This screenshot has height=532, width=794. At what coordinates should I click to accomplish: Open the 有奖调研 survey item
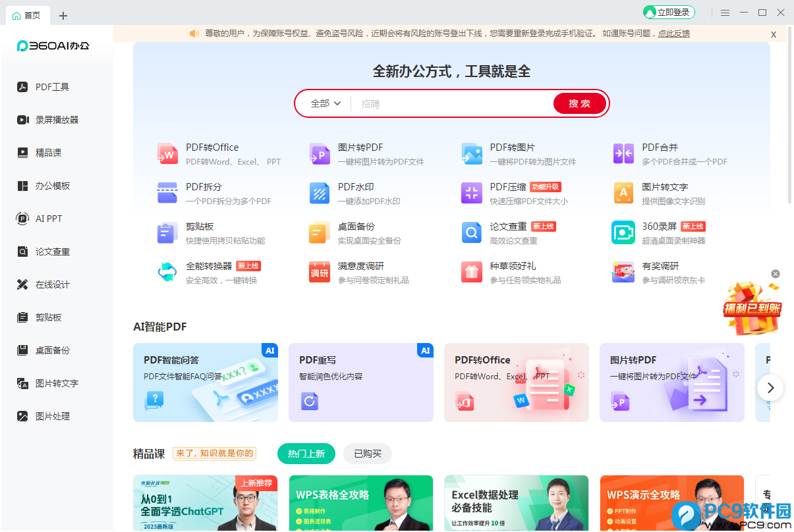pos(623,272)
